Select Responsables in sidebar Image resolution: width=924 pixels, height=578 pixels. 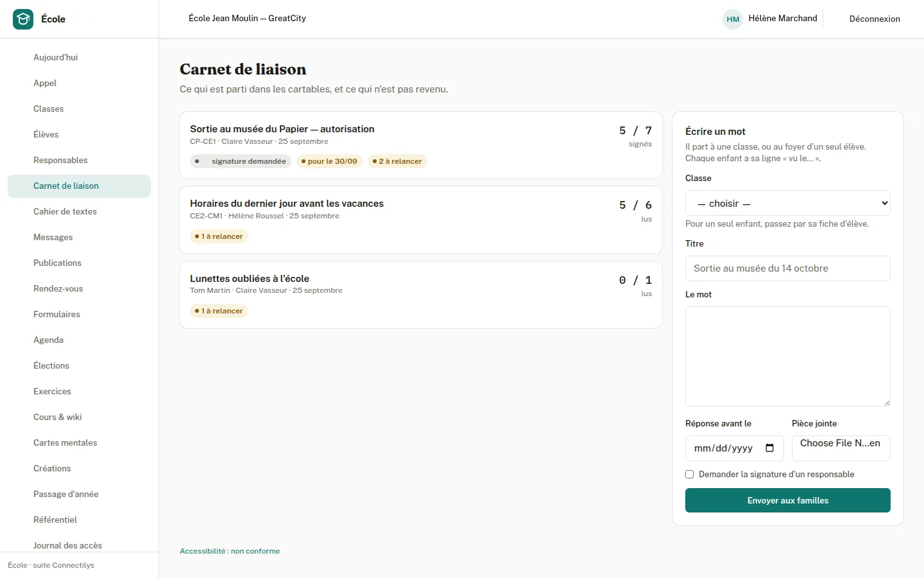click(x=79, y=160)
